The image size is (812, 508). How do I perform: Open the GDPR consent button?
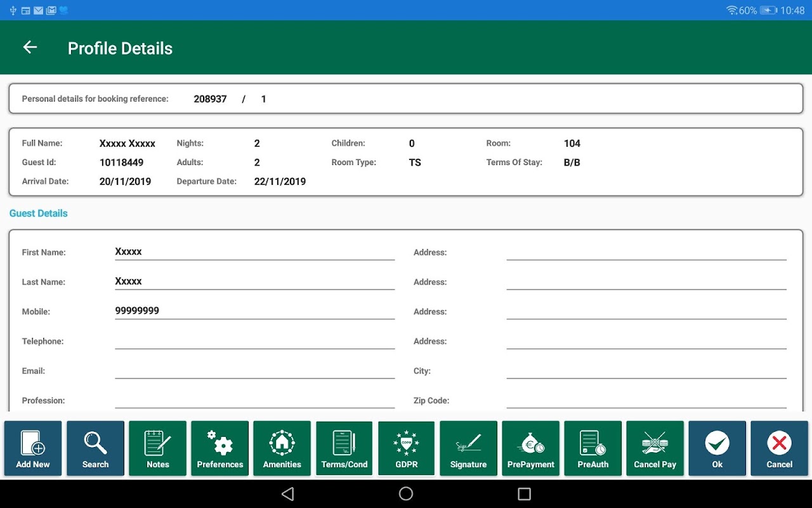pyautogui.click(x=406, y=448)
